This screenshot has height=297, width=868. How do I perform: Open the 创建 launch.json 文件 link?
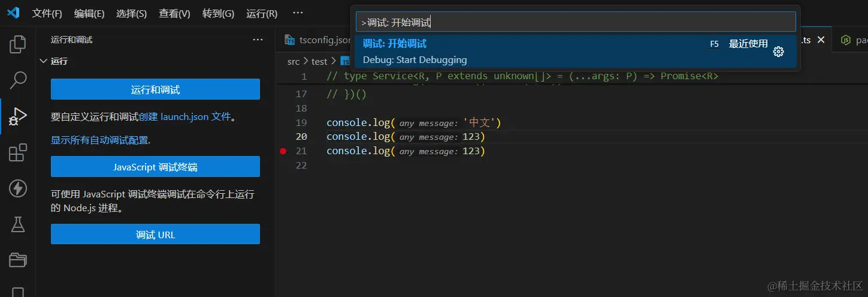pos(185,117)
